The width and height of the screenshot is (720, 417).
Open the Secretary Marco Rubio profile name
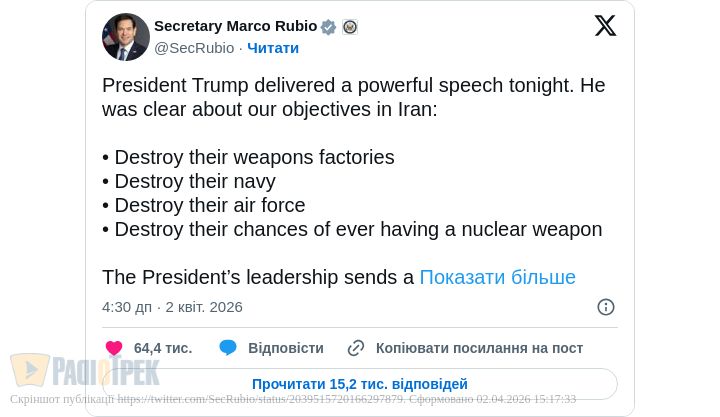(235, 26)
